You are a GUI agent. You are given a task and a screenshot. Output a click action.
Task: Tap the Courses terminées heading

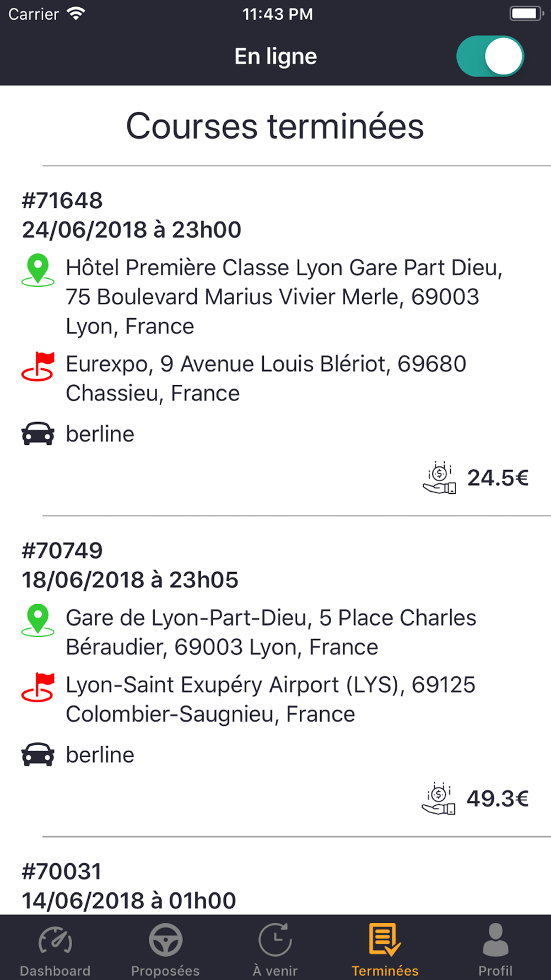point(275,126)
